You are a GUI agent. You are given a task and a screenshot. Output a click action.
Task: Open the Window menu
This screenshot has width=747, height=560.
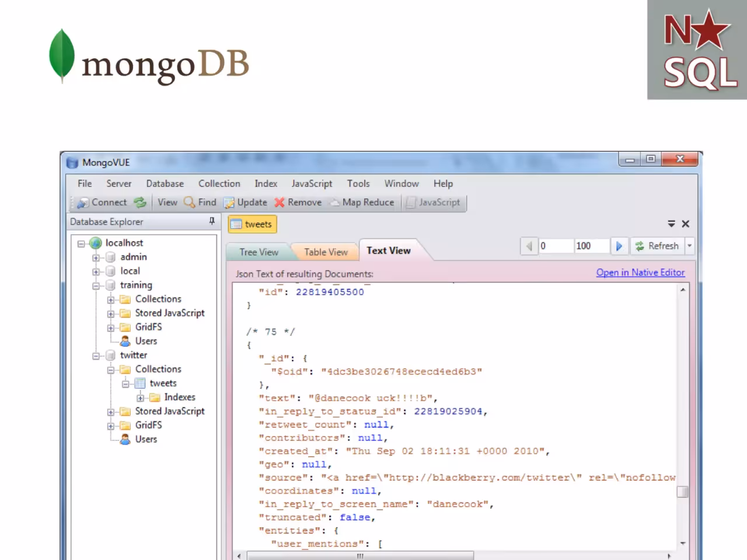(x=402, y=183)
